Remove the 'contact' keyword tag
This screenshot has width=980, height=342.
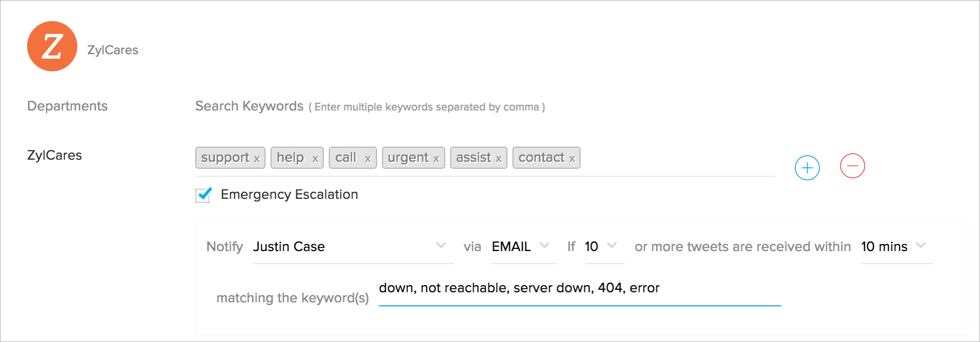(572, 159)
